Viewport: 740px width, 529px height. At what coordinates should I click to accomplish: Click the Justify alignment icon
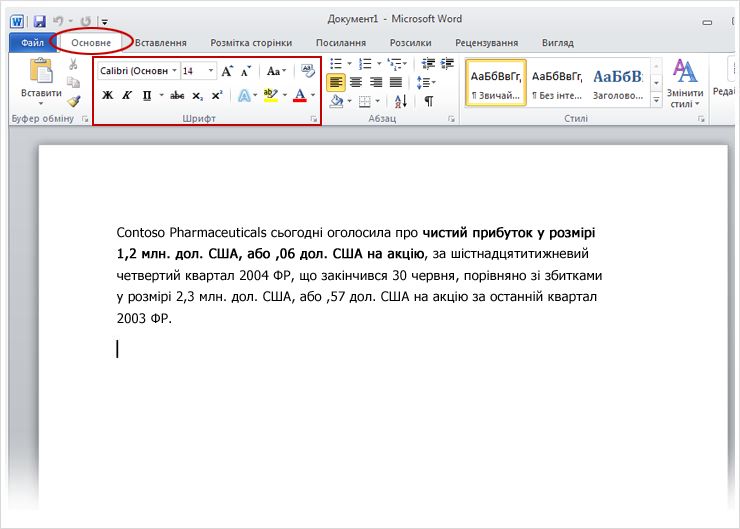396,83
